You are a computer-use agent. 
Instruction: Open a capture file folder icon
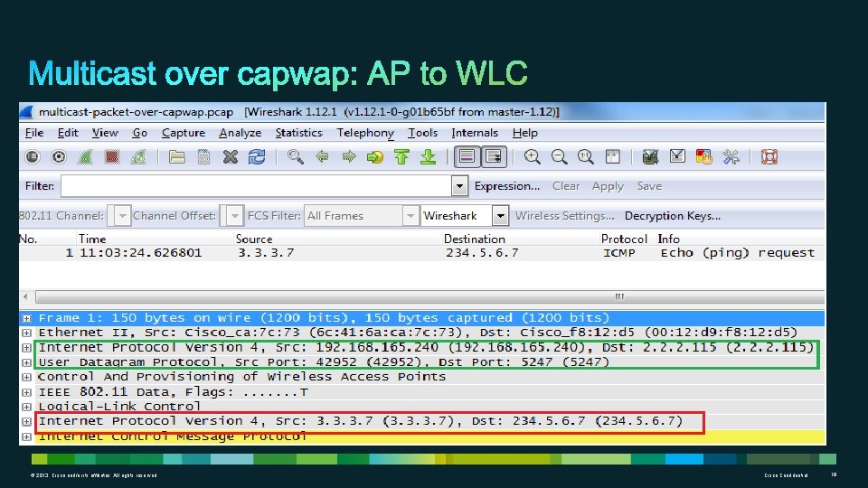point(177,157)
